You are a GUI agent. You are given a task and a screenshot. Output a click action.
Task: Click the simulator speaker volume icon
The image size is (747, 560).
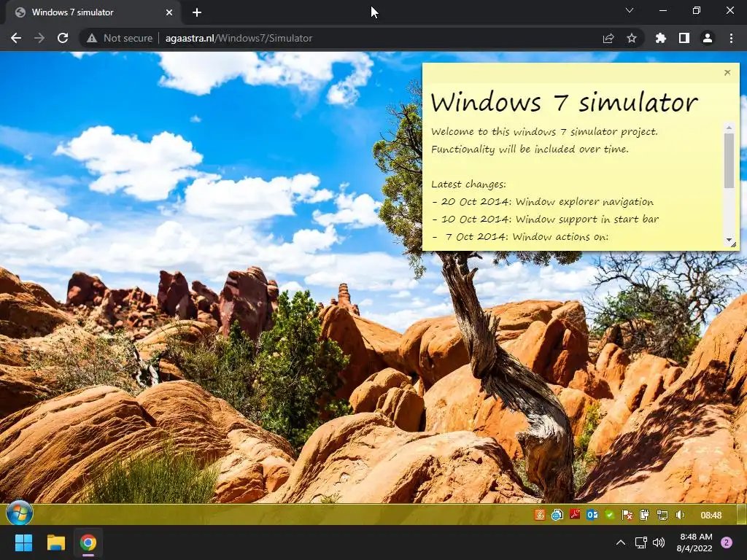tap(680, 515)
